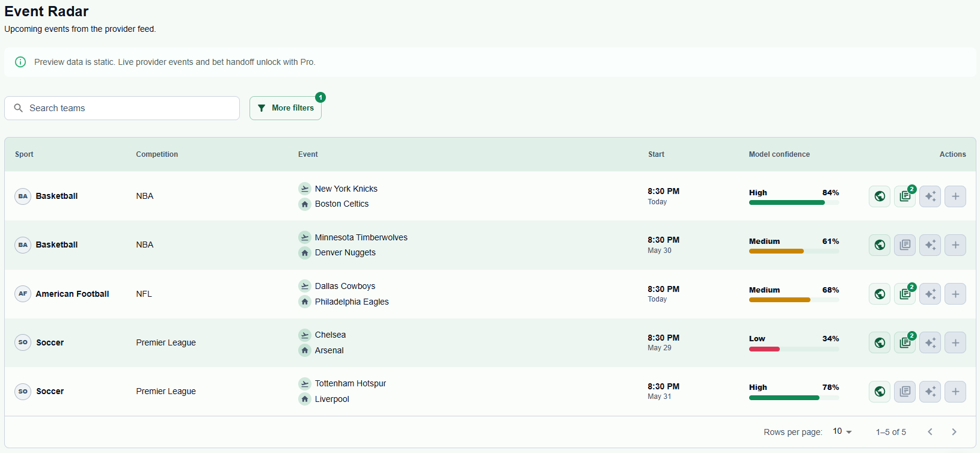
Task: Click plus icon for Timberwolves vs Nuggets
Action: click(x=955, y=245)
